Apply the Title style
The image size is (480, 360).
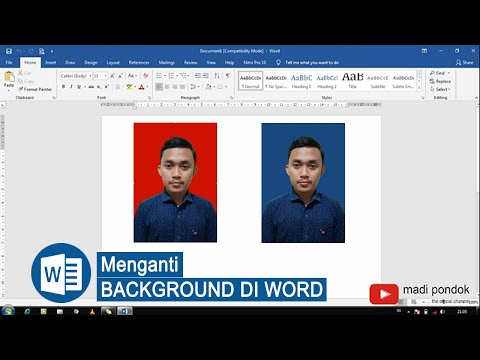point(352,81)
